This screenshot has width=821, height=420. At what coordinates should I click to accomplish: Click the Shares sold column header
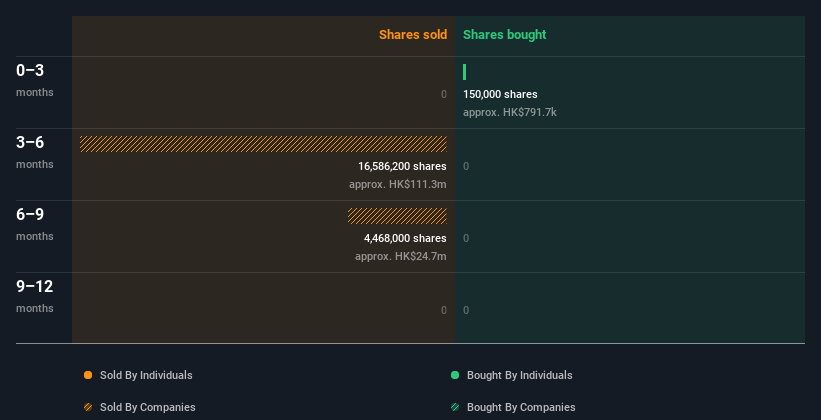pos(413,35)
